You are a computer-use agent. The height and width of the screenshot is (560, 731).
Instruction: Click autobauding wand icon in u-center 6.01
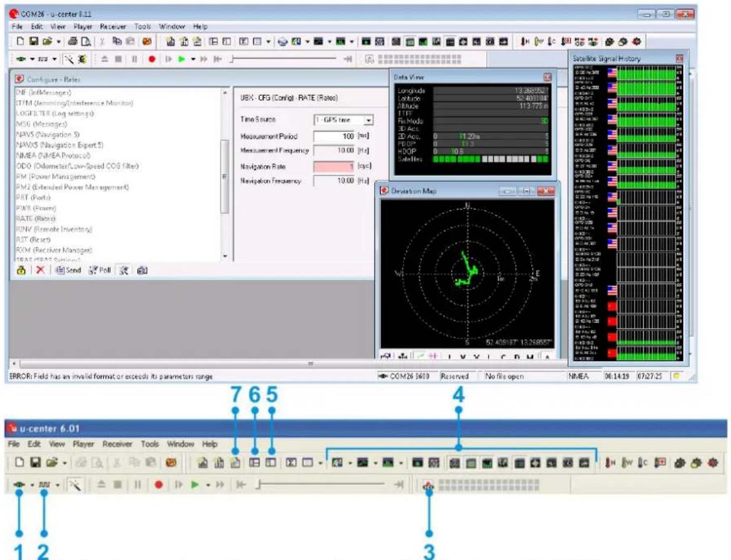click(74, 485)
